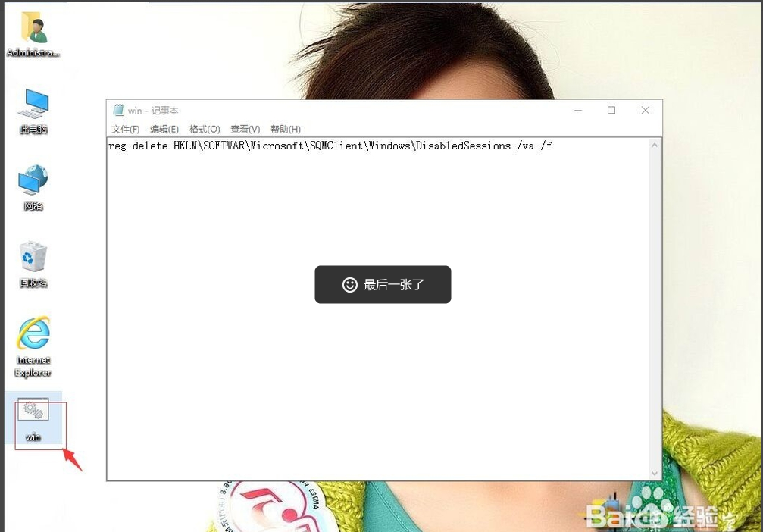
Task: Click the reg delete command text line
Action: pos(330,146)
